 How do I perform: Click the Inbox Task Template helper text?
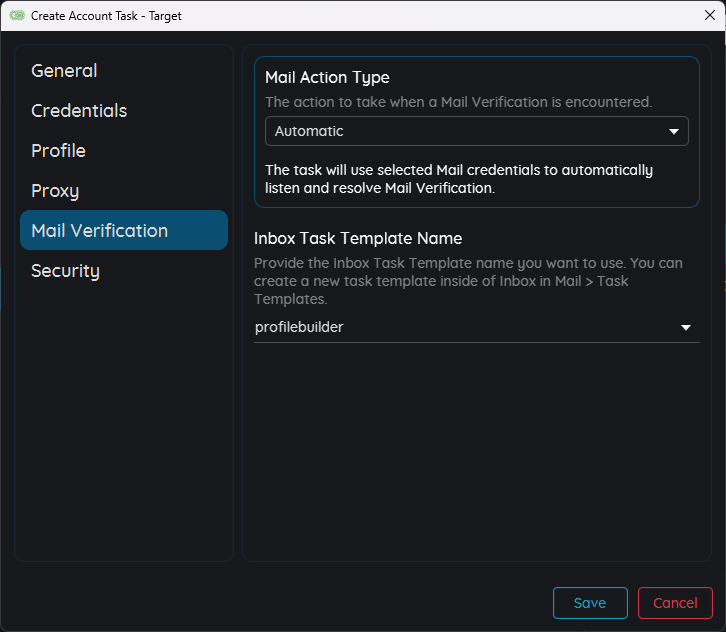pyautogui.click(x=468, y=281)
